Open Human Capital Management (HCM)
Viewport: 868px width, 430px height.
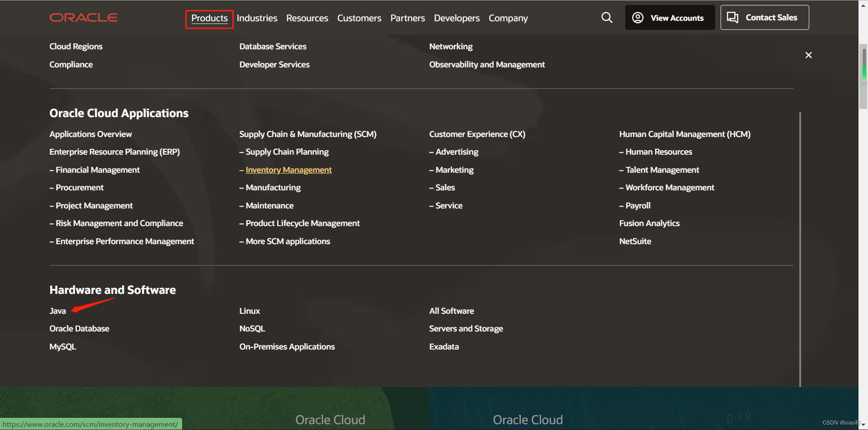[685, 134]
